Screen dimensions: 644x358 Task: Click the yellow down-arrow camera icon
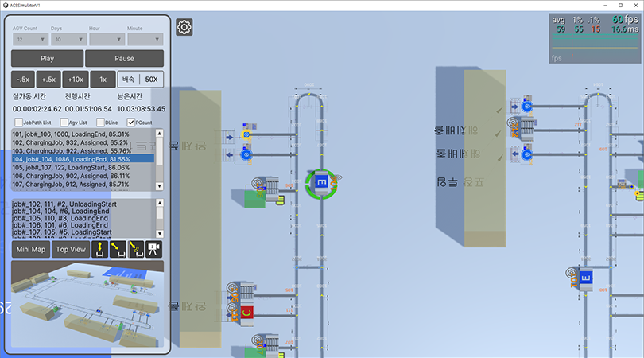coord(101,249)
